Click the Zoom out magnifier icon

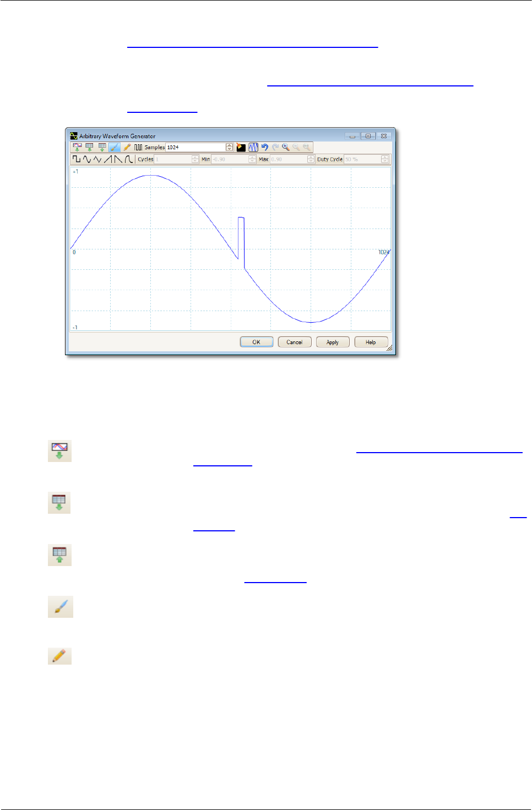coord(296,147)
